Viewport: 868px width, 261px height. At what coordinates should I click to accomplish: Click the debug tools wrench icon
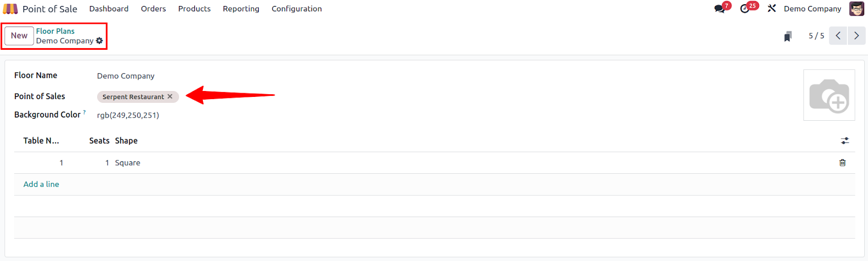[x=771, y=9]
